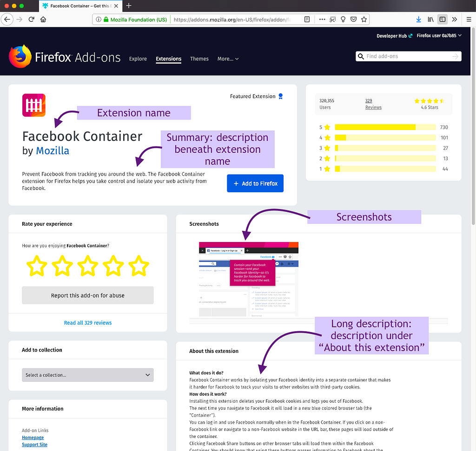Save page to Pocket
The height and width of the screenshot is (451, 476).
pos(353,20)
